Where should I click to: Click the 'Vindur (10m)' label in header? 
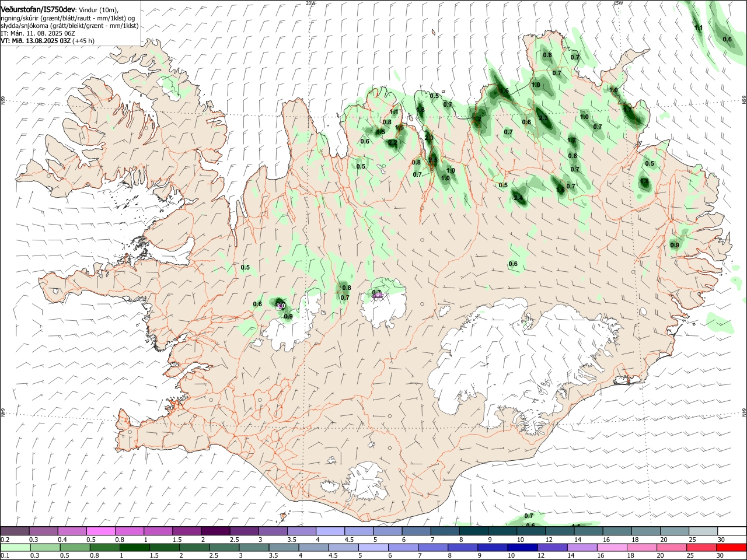pyautogui.click(x=99, y=10)
